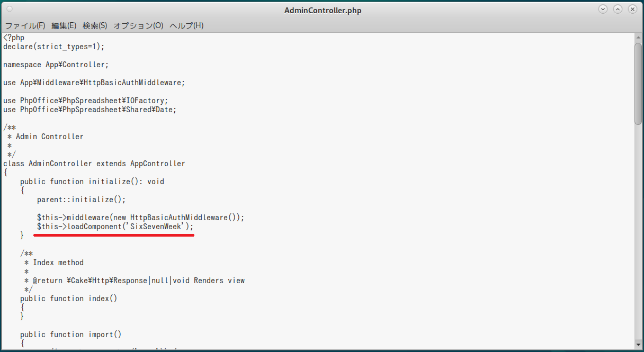
Task: Maximize the AdminController.php window
Action: (x=618, y=10)
